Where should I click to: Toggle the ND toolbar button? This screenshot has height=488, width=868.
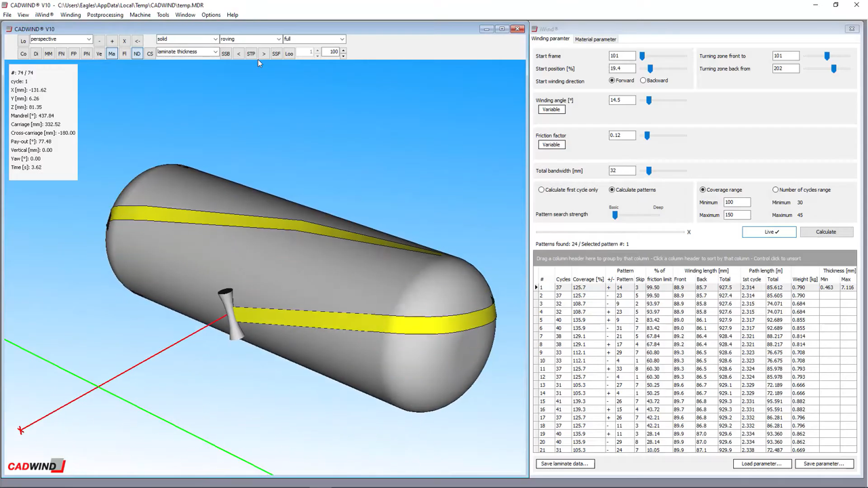tap(137, 54)
